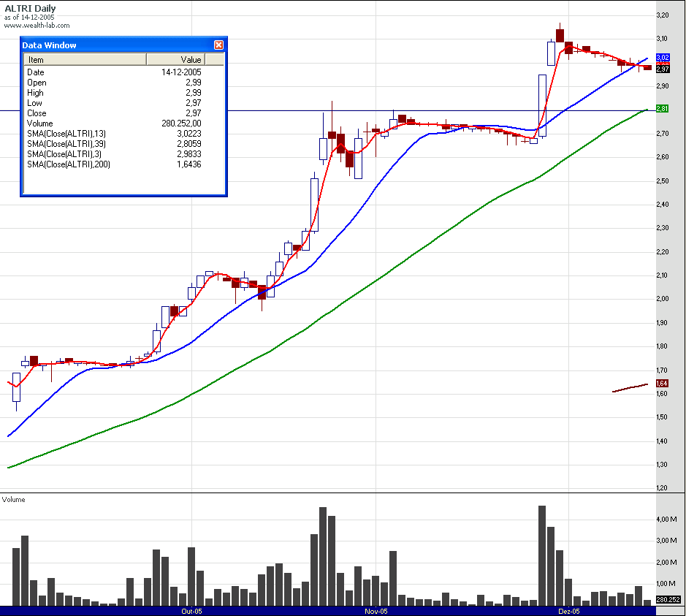Viewport: 686px width, 616px height.
Task: Click the 4,00 M volume axis label
Action: 666,520
